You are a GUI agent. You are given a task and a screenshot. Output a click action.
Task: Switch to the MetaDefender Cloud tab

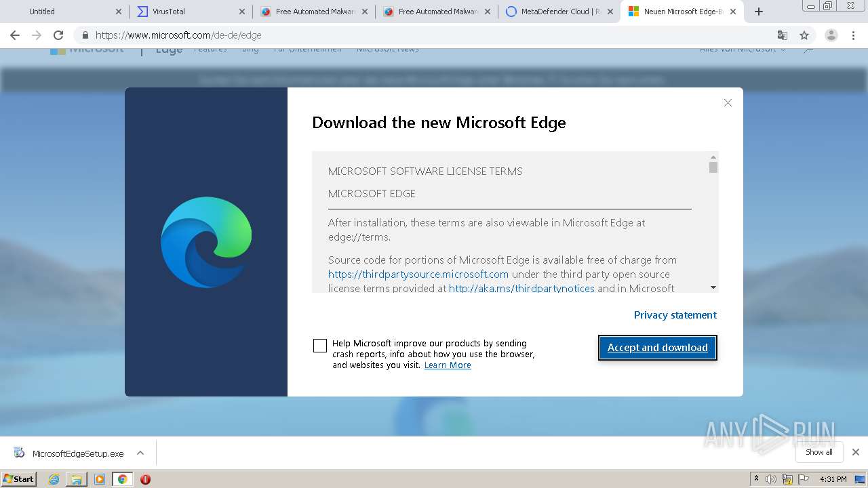(558, 12)
